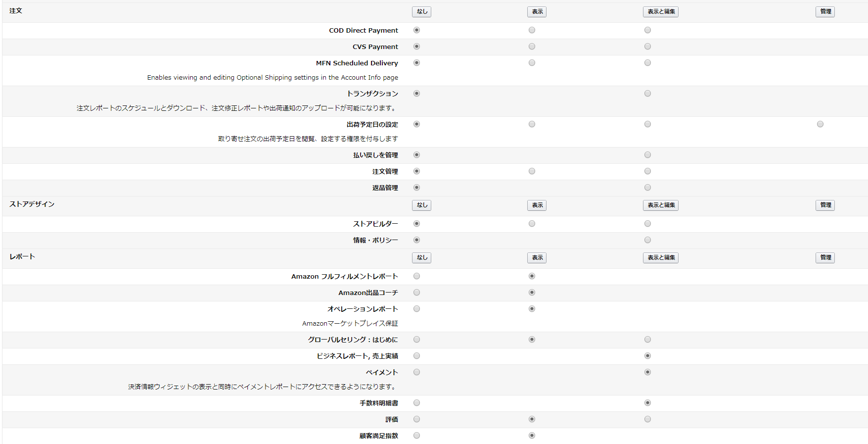This screenshot has width=868, height=444.
Task: Set 払い戻しを管理 to 表示と編集
Action: [647, 155]
